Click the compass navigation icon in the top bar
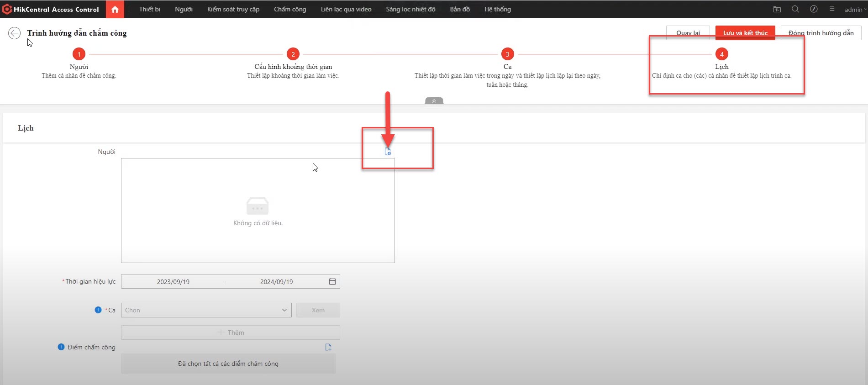This screenshot has height=385, width=868. point(814,9)
